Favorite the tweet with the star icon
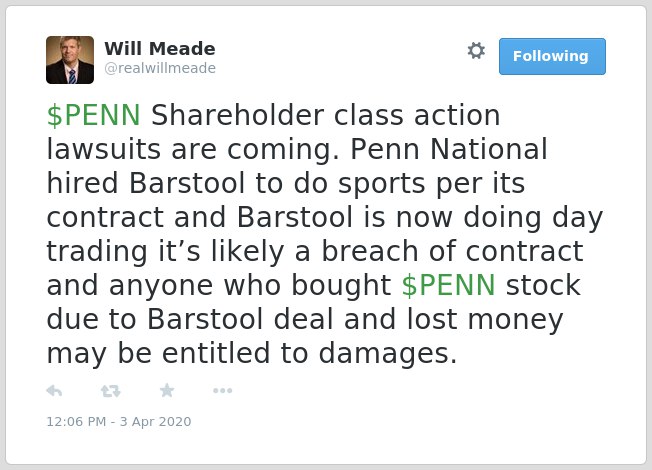The image size is (652, 470). [x=167, y=391]
